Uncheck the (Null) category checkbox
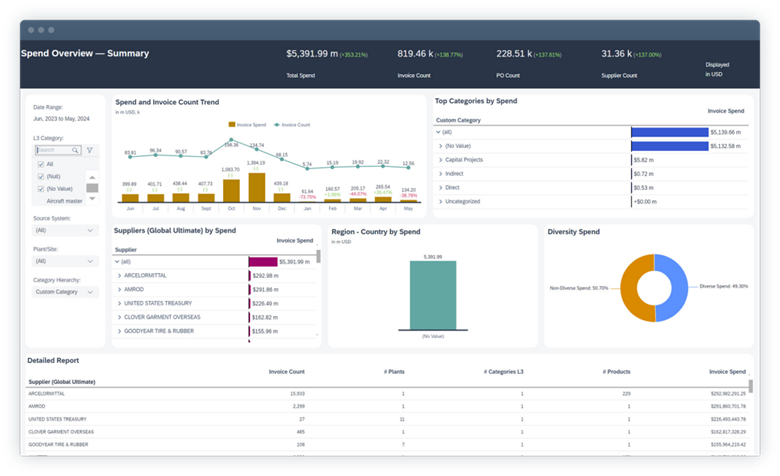Image resolution: width=780 pixels, height=476 pixels. [x=40, y=176]
